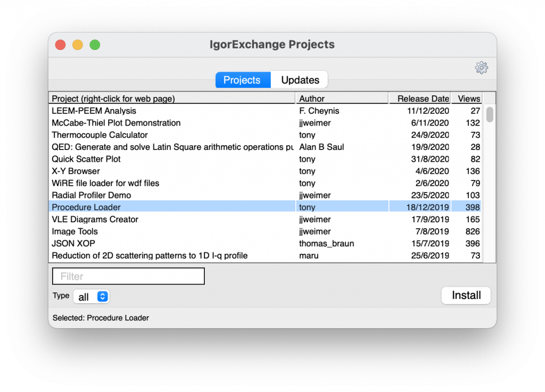The image size is (545, 392).
Task: Click author F. Cheynis cell
Action: [x=319, y=111]
